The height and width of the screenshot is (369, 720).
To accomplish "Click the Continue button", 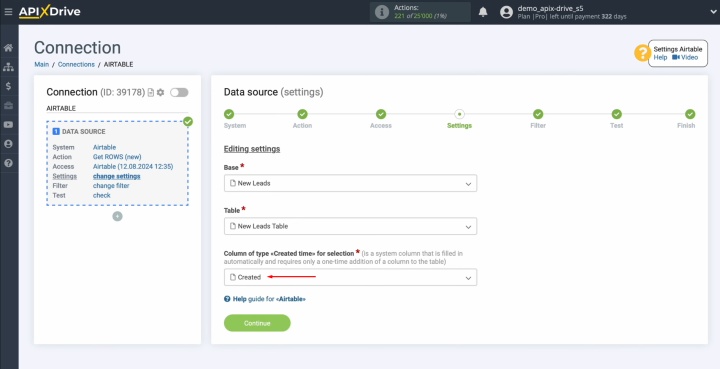I will point(257,323).
